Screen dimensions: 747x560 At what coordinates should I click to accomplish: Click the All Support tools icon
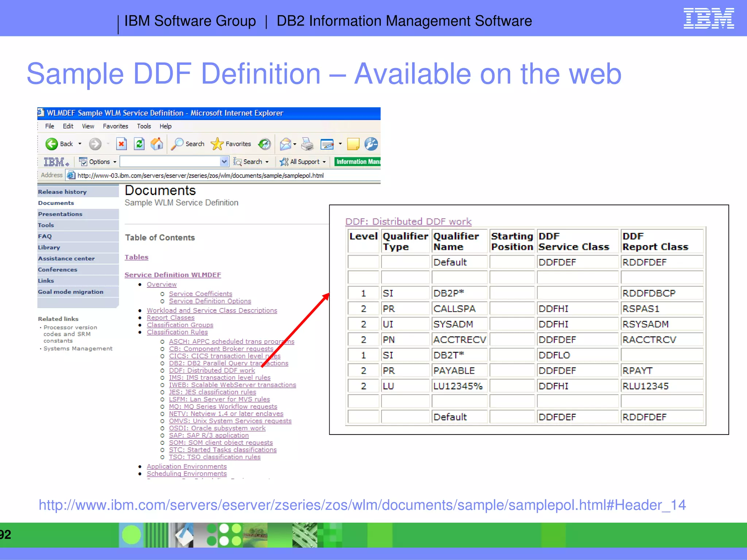[284, 162]
